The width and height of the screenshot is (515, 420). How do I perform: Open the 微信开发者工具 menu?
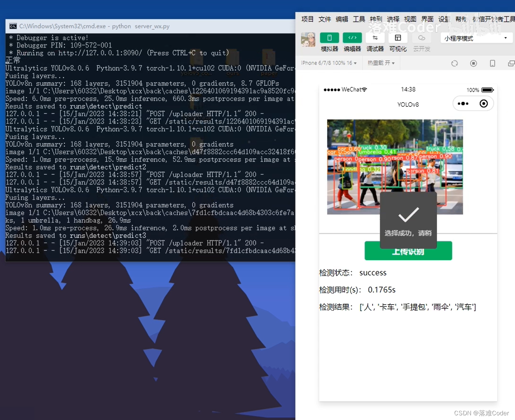[x=494, y=19]
